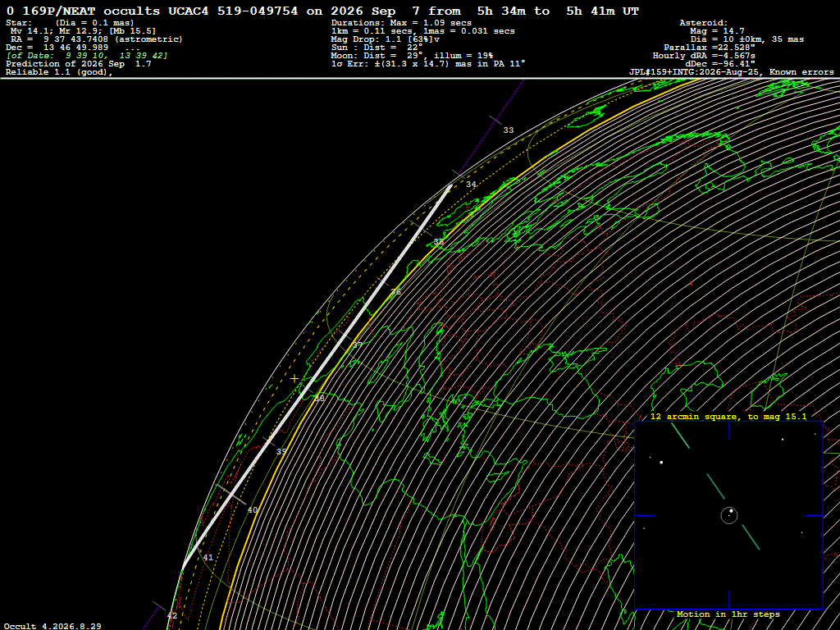840x630 pixels.
Task: Click the 36 minute time marker
Action: [395, 292]
